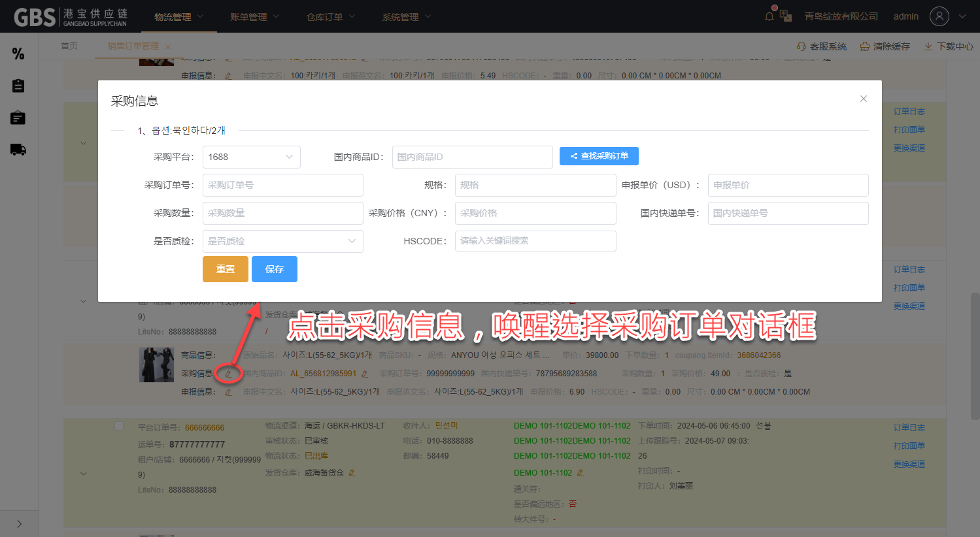Screen dimensions: 980x537
Task: Switch to the 首页 tab
Action: [x=69, y=46]
